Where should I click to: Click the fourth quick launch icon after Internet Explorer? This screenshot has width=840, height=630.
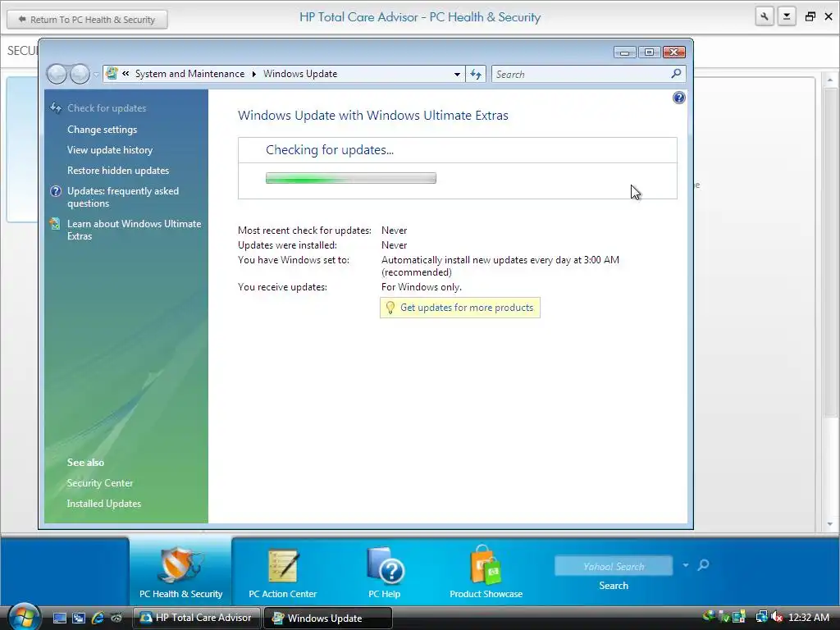click(x=116, y=618)
